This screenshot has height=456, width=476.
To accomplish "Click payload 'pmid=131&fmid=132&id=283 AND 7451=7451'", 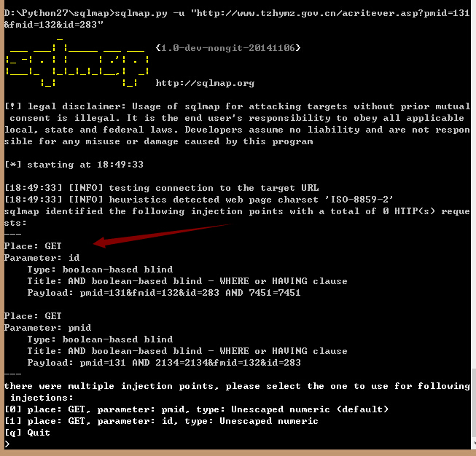I will (190, 293).
